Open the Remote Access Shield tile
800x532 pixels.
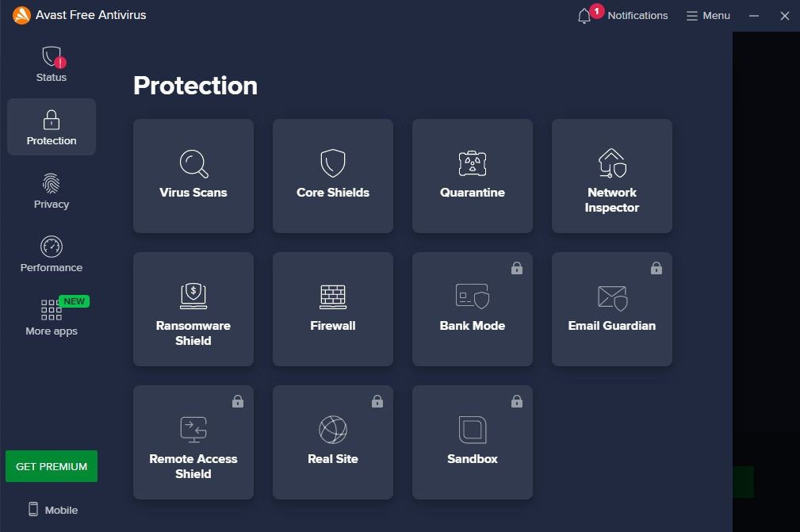[193, 442]
